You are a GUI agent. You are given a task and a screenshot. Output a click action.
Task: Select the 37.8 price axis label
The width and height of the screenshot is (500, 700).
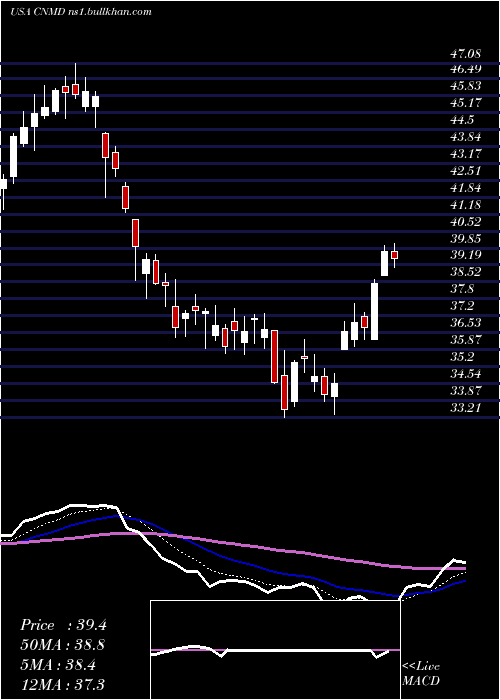(x=462, y=288)
